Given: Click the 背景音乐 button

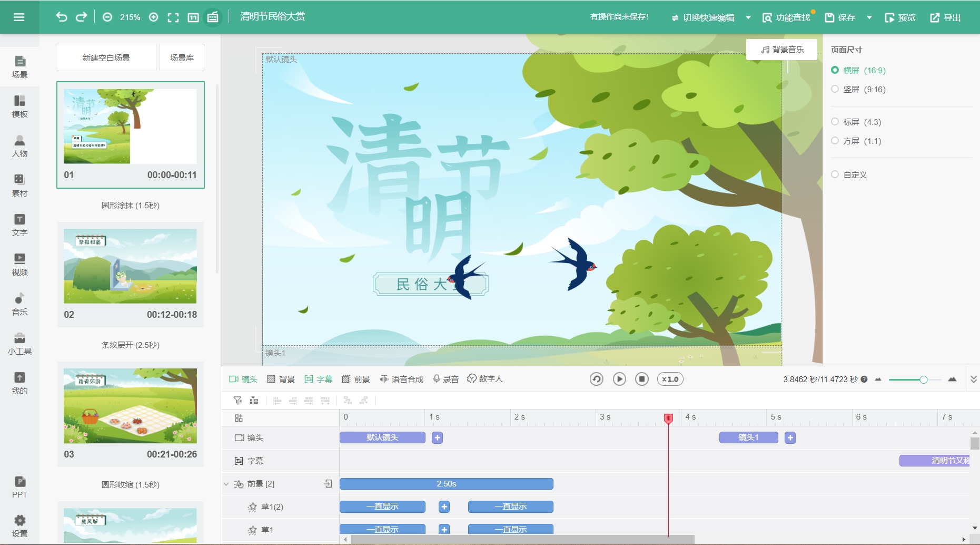Looking at the screenshot, I should click(782, 50).
